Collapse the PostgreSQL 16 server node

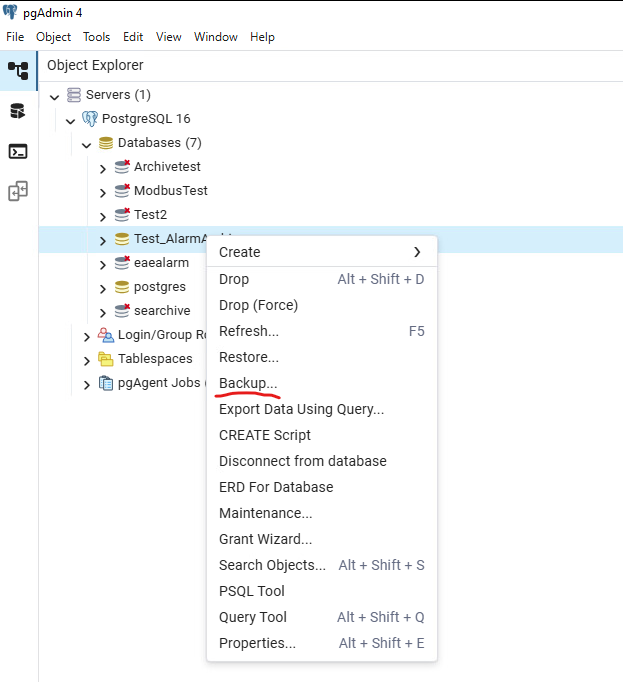pos(70,121)
